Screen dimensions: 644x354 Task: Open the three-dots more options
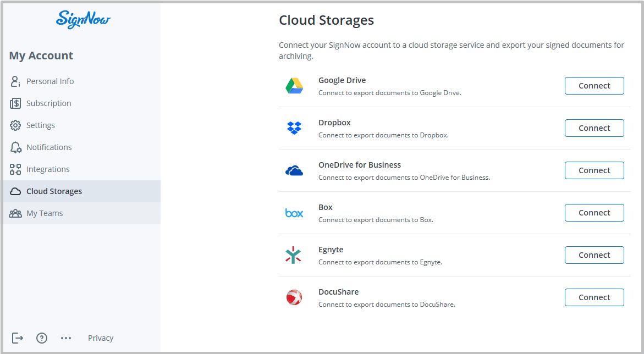click(x=65, y=338)
